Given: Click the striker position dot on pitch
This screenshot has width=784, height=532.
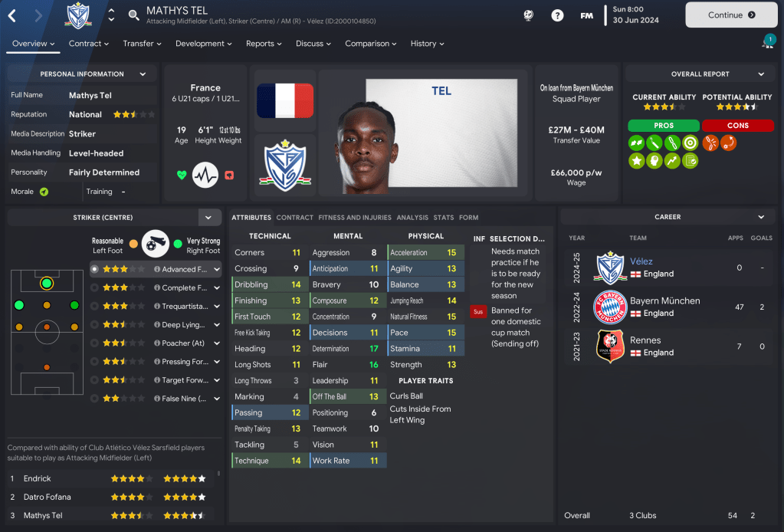Looking at the screenshot, I should coord(47,284).
